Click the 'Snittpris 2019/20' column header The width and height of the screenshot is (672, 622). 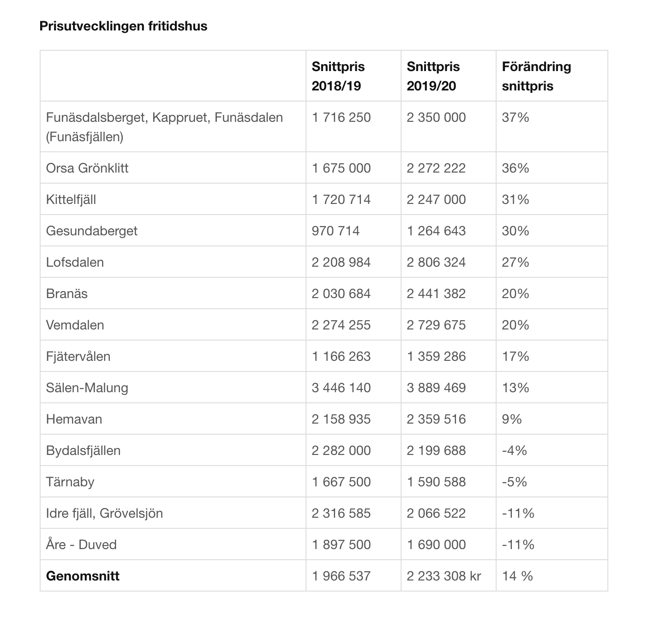[433, 76]
